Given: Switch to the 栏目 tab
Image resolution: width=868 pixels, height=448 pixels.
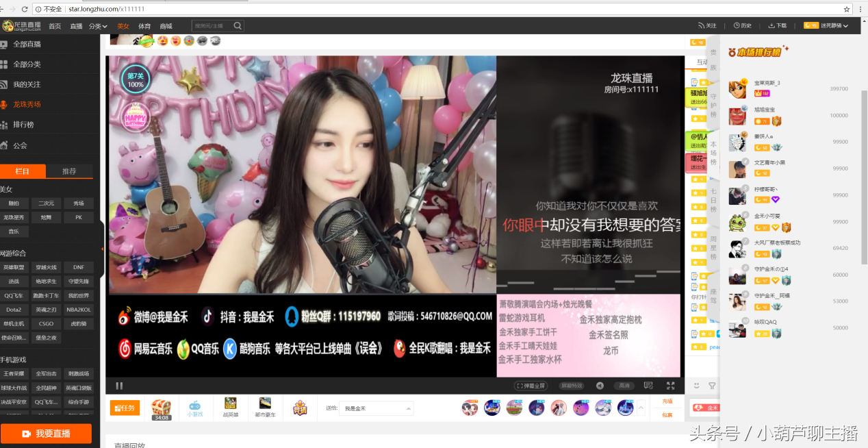Looking at the screenshot, I should [23, 171].
